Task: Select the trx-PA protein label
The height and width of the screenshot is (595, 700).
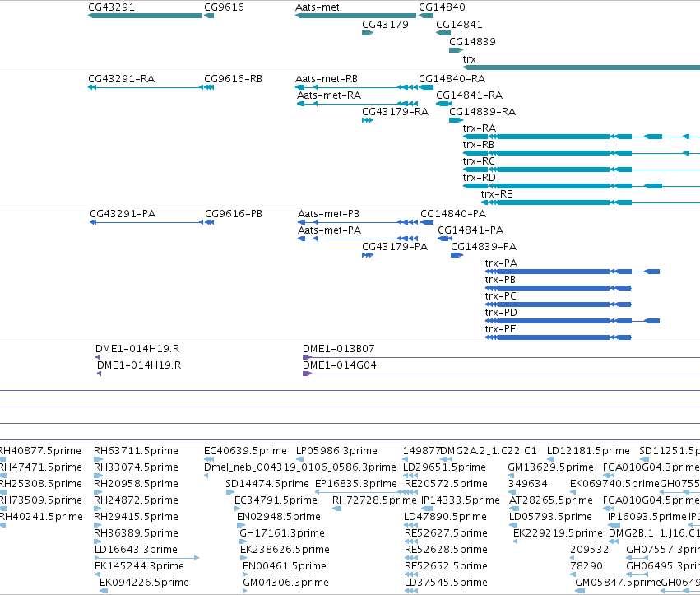Action: (501, 264)
